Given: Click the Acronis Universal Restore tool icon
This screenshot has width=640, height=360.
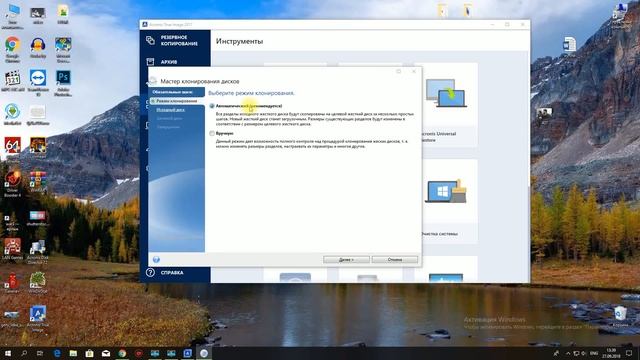Looking at the screenshot, I should coord(446,93).
